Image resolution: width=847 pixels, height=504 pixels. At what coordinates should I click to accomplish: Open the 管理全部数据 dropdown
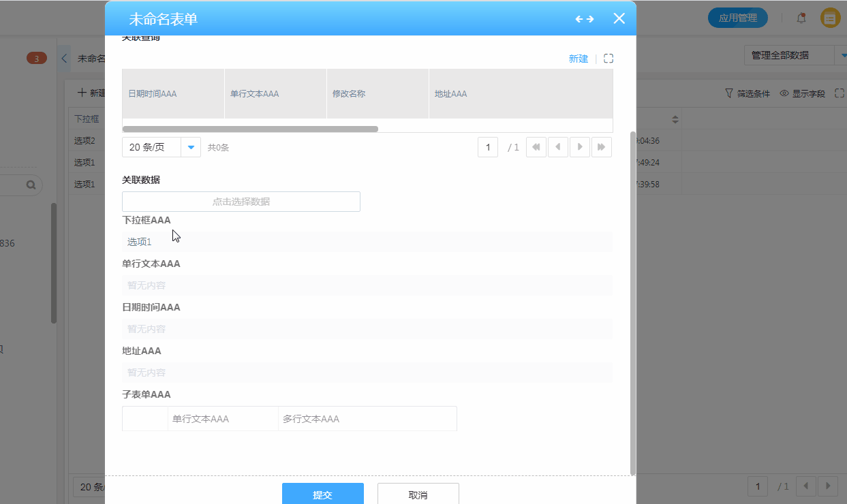[x=790, y=55]
